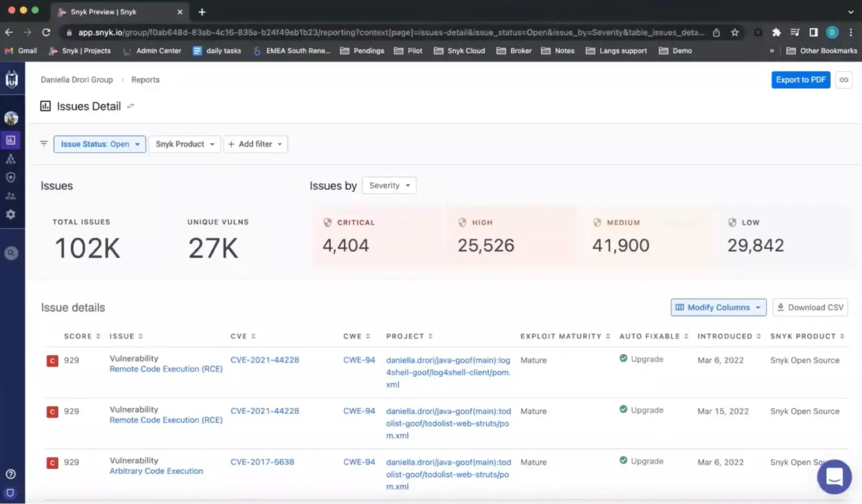The image size is (862, 504).
Task: Open the settings gear sidebar icon
Action: [x=11, y=214]
